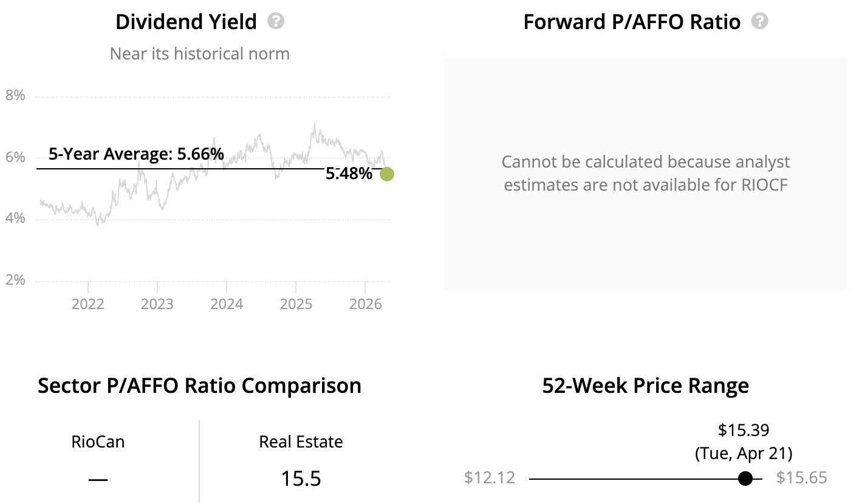Screen dimensions: 859x504
Task: Click the Dividend Yield heading
Action: pos(186,22)
